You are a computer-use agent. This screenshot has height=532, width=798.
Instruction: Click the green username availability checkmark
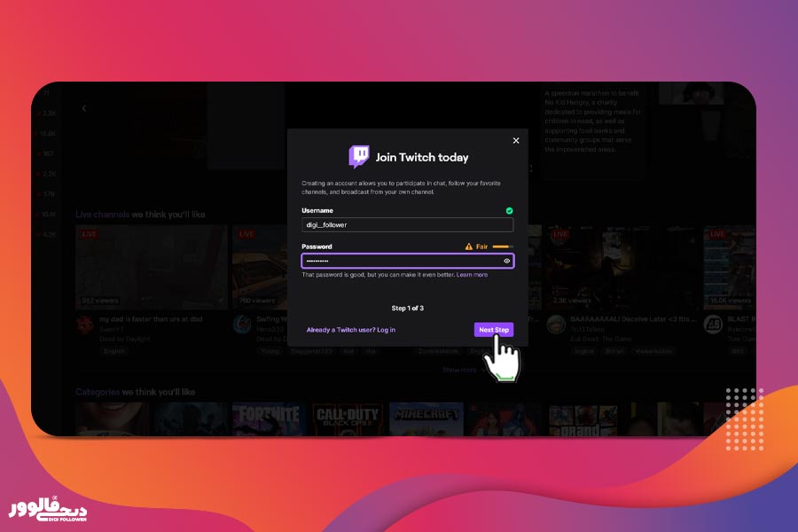[x=509, y=211]
